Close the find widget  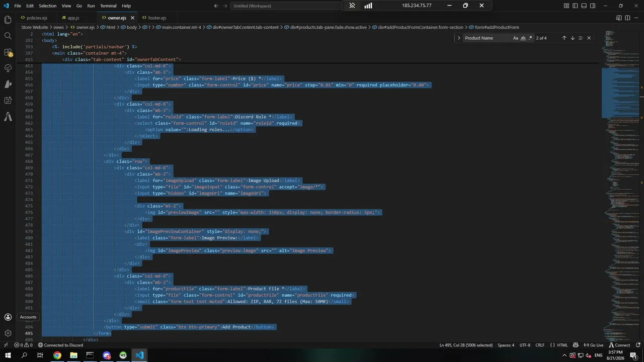[589, 38]
